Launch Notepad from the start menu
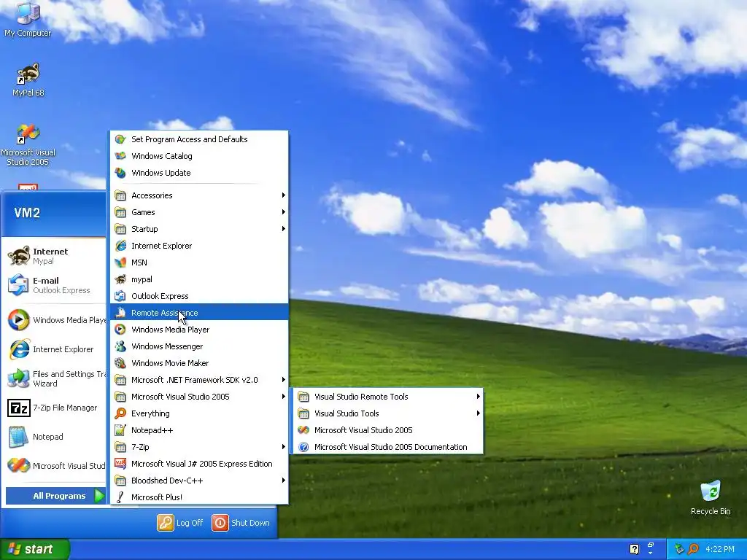Viewport: 747px width, 560px height. [x=55, y=437]
